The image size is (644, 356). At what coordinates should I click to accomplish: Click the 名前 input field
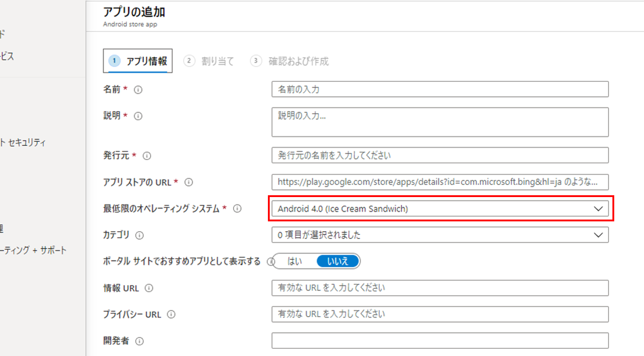click(x=440, y=89)
